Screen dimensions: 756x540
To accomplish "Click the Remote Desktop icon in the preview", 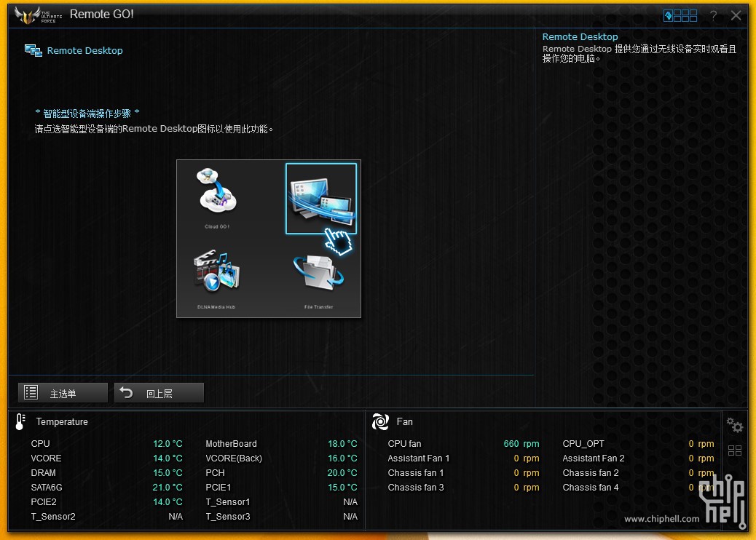I will point(321,199).
